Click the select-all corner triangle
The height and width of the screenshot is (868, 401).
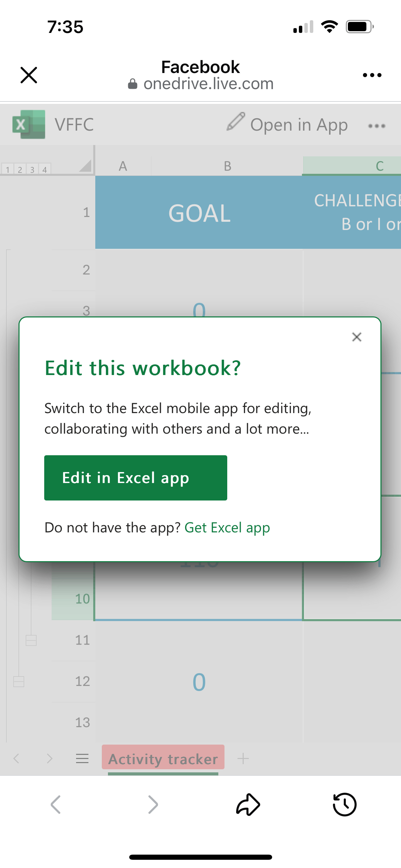click(86, 166)
